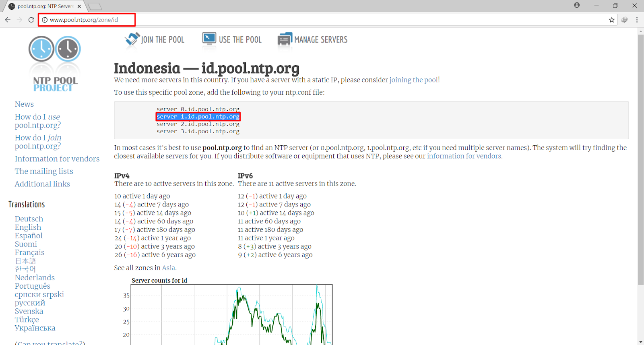Image resolution: width=644 pixels, height=345 pixels.
Task: Close the pool.ntp.org browser tab
Action: coord(79,6)
